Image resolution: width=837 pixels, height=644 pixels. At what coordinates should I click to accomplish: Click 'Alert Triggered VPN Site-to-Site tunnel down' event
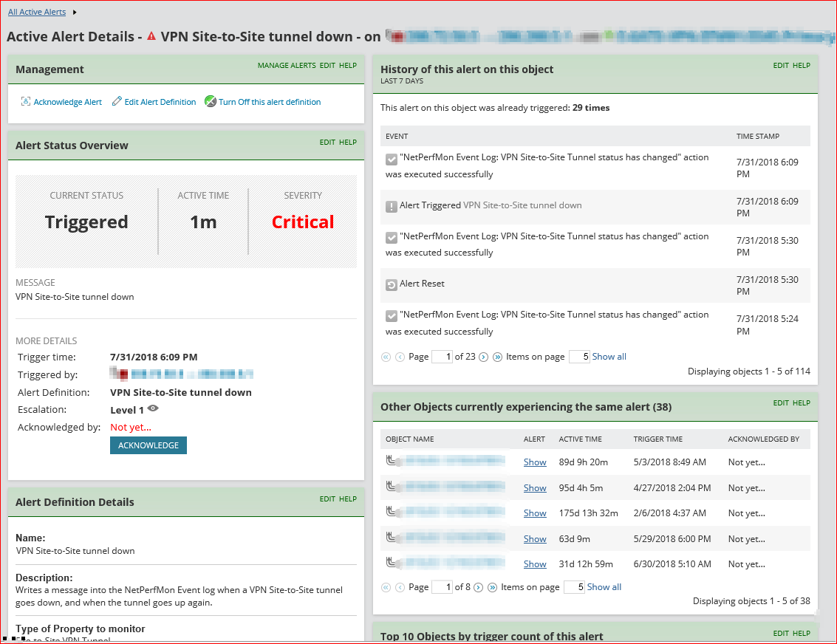coord(491,205)
